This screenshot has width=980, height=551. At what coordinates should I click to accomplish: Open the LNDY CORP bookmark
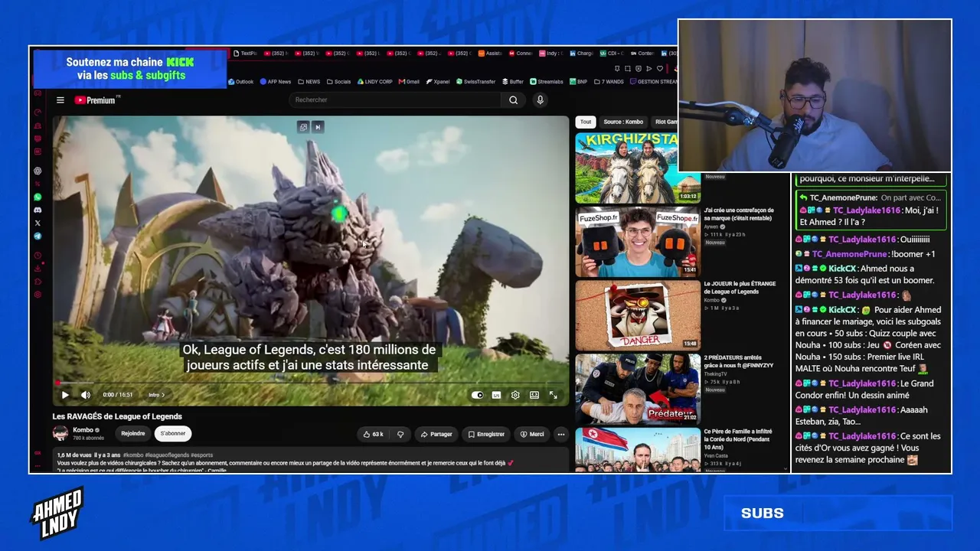(x=374, y=82)
